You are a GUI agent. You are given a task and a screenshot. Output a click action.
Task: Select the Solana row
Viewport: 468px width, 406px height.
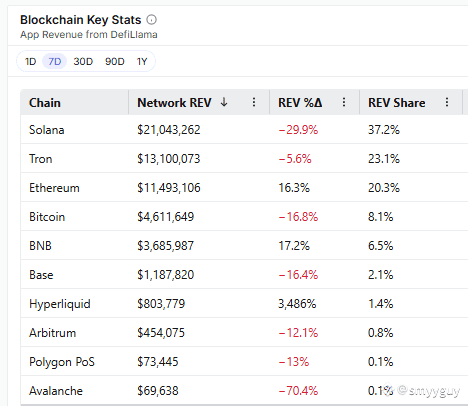coord(244,130)
